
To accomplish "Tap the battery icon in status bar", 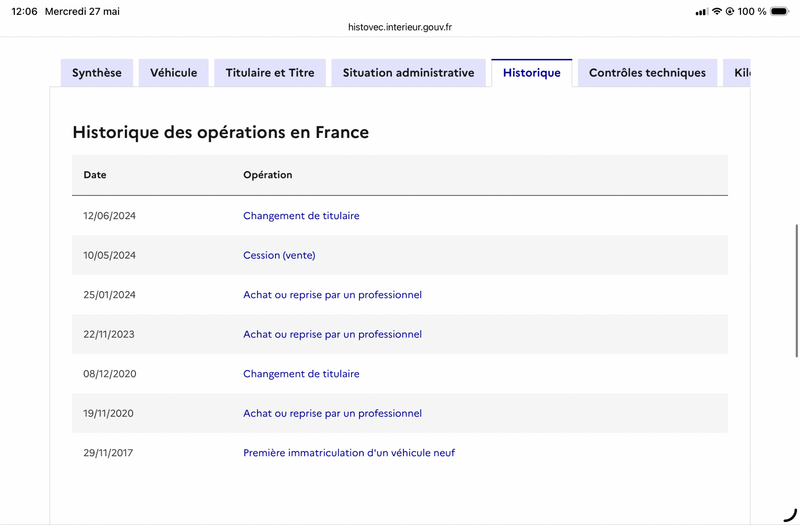I will click(x=780, y=11).
